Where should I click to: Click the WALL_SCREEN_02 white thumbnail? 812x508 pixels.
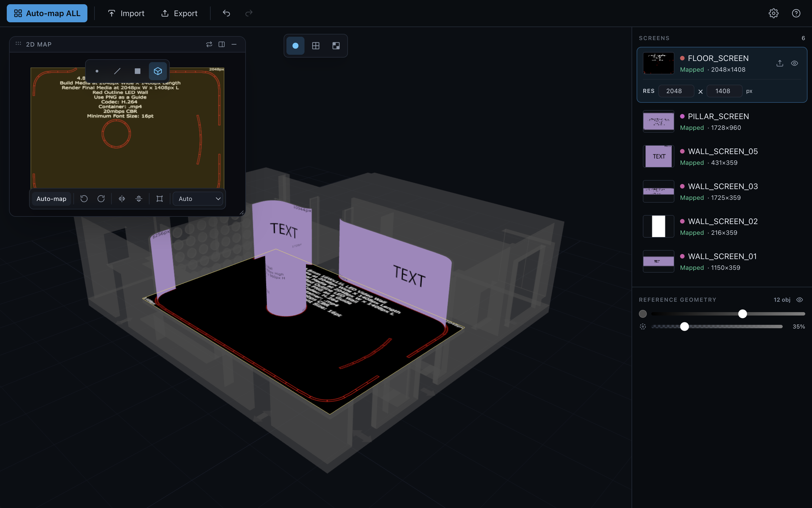[x=658, y=226]
